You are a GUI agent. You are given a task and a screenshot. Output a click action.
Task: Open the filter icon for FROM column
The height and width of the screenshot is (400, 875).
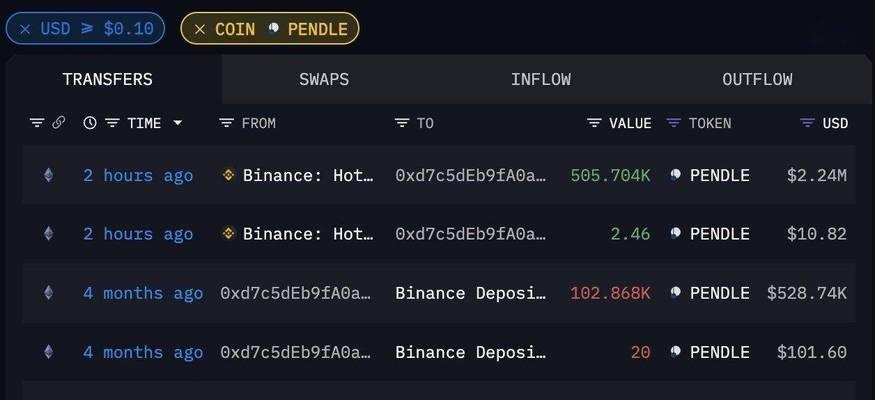[x=227, y=123]
